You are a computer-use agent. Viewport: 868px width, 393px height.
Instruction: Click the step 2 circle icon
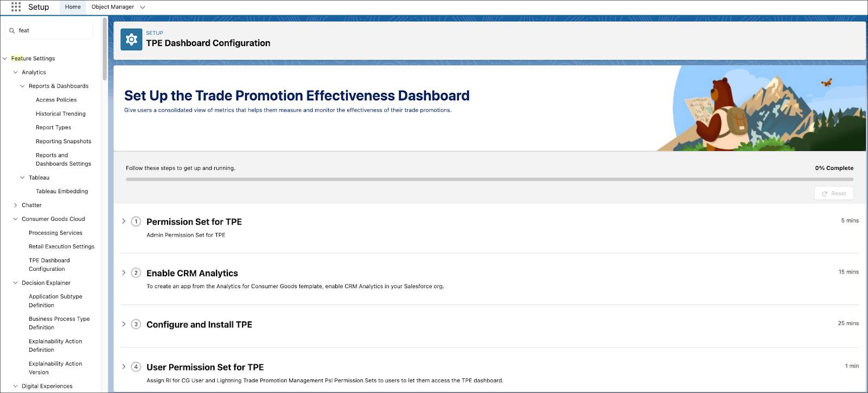(136, 273)
